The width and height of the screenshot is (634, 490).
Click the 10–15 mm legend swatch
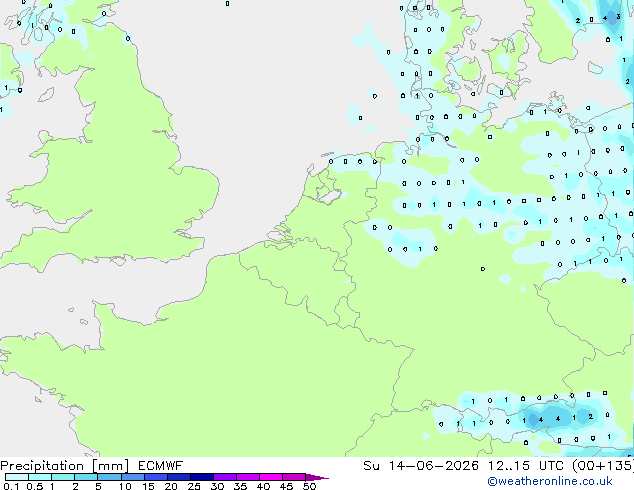point(132,477)
